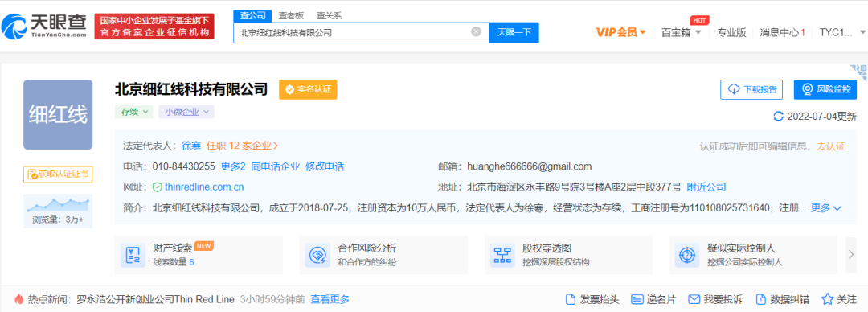
Task: Click the green shield icon beside website
Action: (x=158, y=187)
